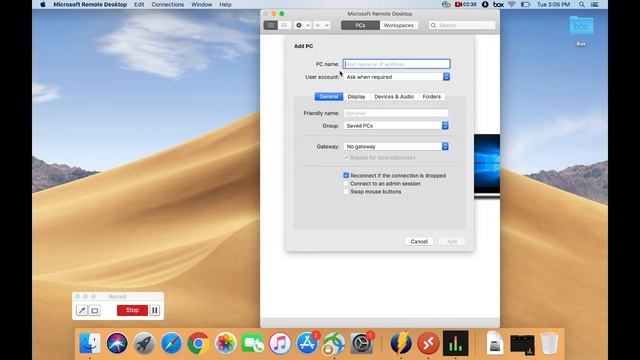Click the Search field in Remote Desktop
Screen dimensions: 640x360
click(462, 25)
